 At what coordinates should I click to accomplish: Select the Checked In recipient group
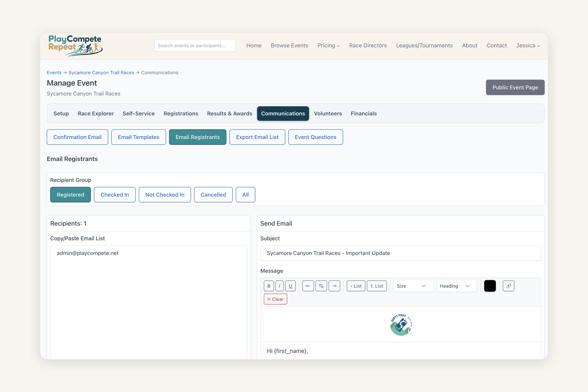pyautogui.click(x=115, y=195)
